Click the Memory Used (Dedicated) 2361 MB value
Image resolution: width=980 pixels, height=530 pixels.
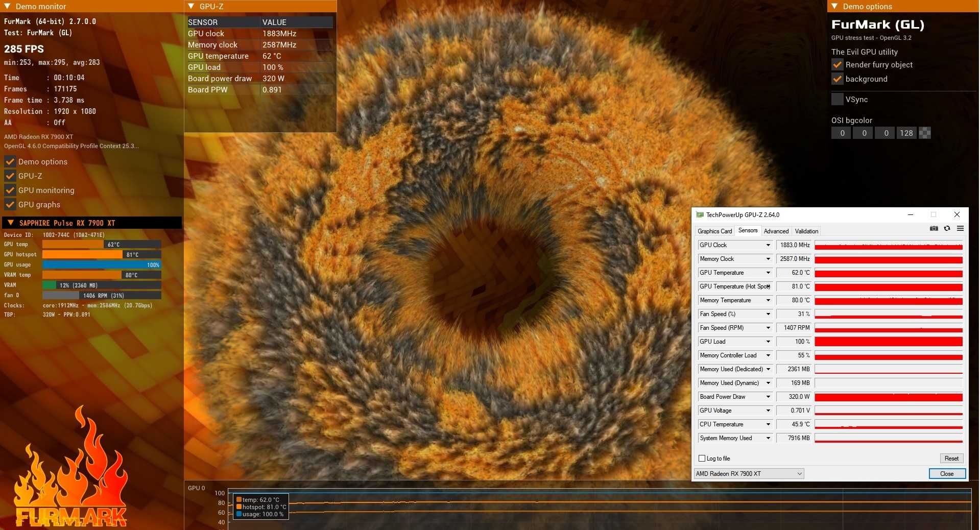(x=794, y=369)
